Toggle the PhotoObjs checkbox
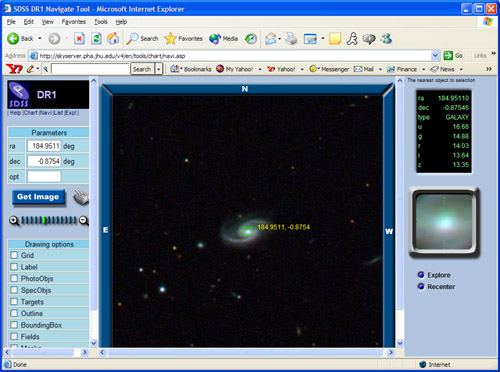This screenshot has width=500, height=372. click(x=14, y=278)
